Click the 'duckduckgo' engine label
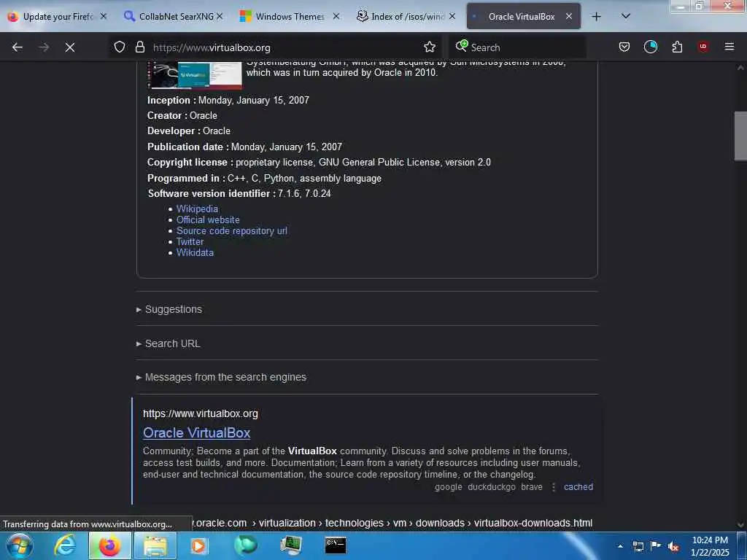Viewport: 747px width, 560px height. (x=492, y=486)
